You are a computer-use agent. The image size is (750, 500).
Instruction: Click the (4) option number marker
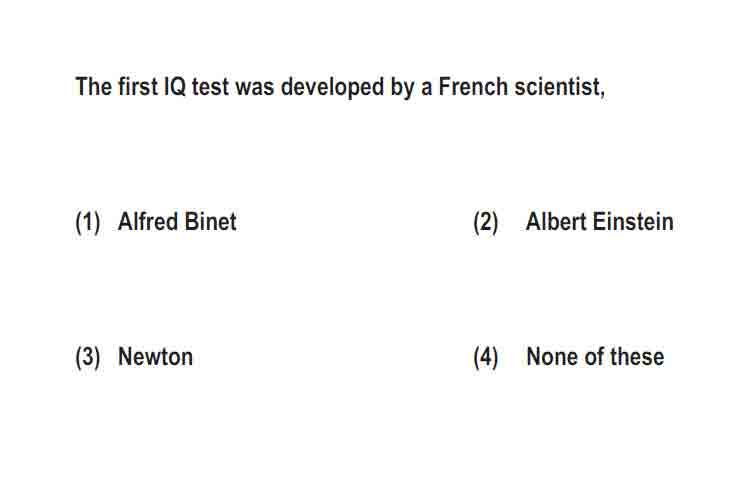tap(486, 357)
